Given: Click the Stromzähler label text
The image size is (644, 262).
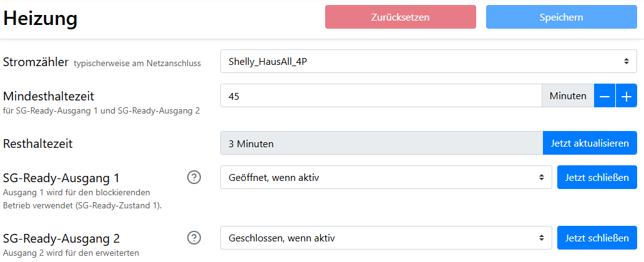Looking at the screenshot, I should (36, 62).
